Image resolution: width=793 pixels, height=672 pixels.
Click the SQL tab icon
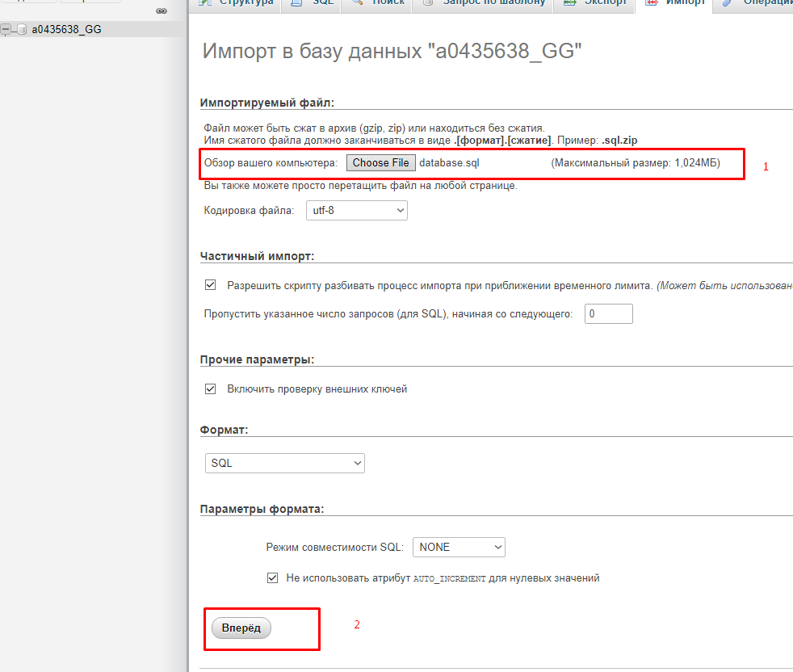297,2
